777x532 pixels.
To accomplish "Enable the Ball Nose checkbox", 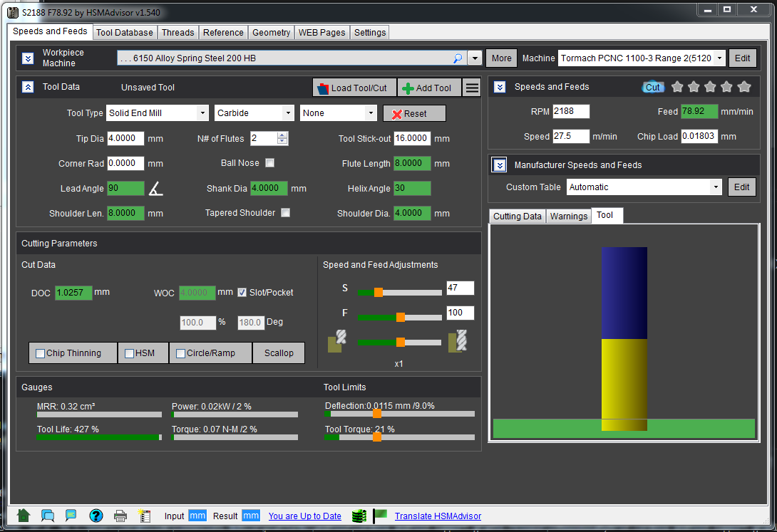I will (x=269, y=163).
